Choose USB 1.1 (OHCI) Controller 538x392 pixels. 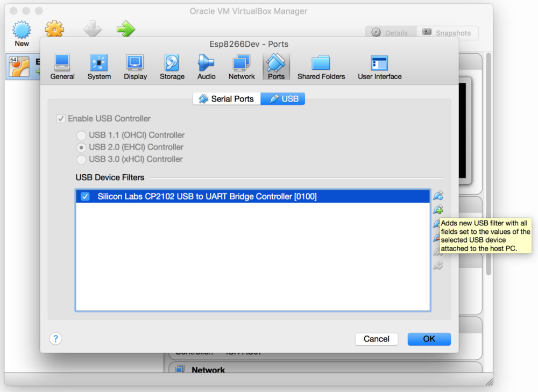pyautogui.click(x=81, y=136)
